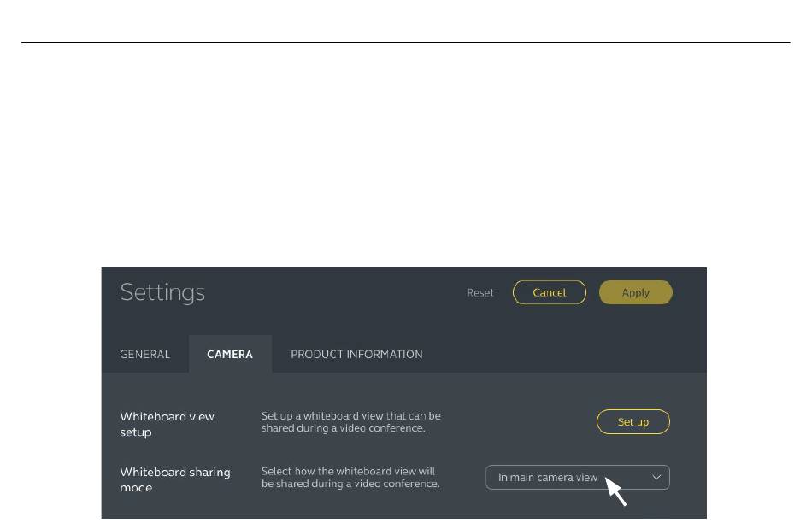Open the PRODUCT INFORMATION tab
This screenshot has height=523, width=812.
[356, 354]
